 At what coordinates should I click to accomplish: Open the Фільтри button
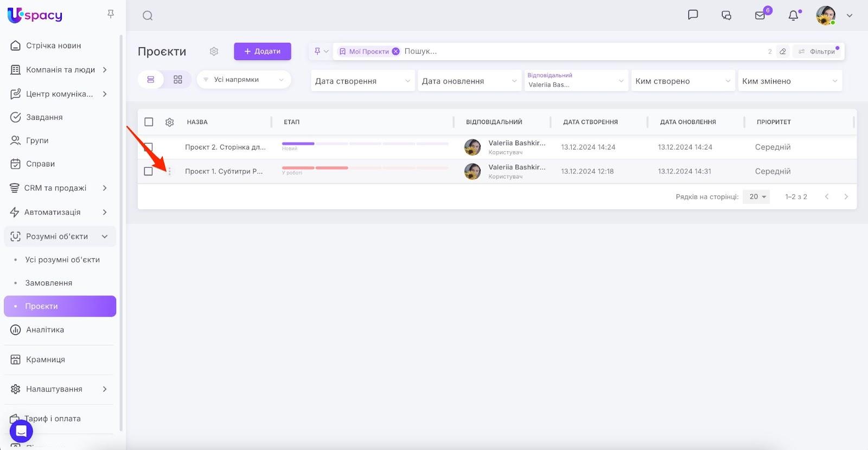818,52
